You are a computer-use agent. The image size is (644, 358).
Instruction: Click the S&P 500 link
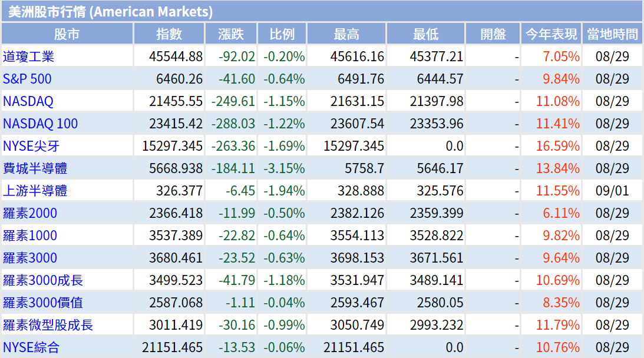[27, 79]
